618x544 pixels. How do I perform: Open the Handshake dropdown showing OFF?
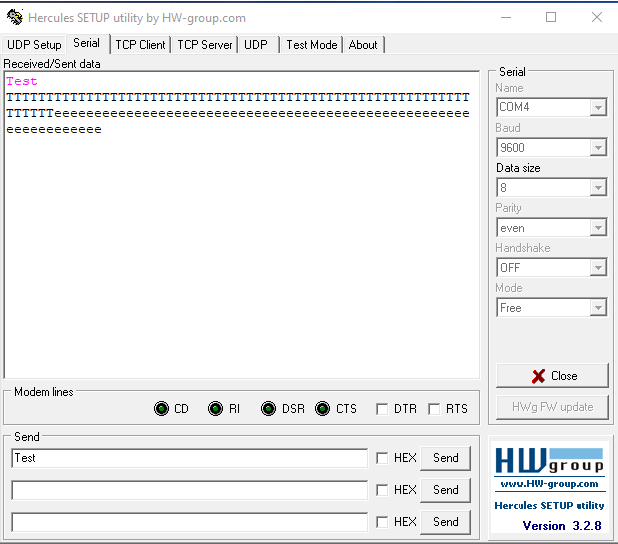pos(598,268)
